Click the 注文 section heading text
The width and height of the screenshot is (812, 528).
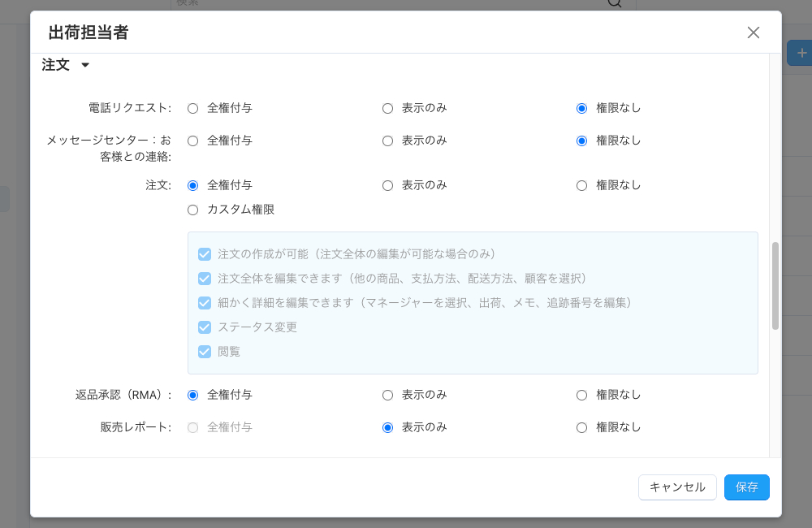(55, 65)
